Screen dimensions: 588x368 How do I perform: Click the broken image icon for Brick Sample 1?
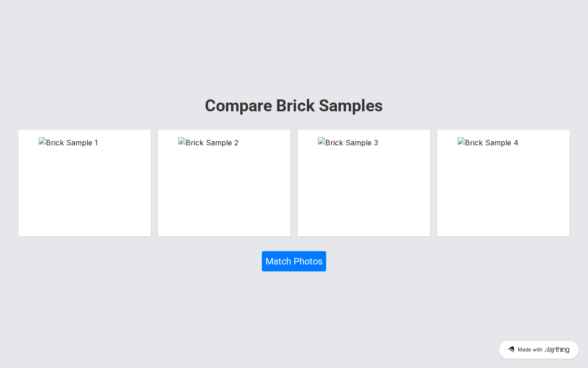point(42,143)
